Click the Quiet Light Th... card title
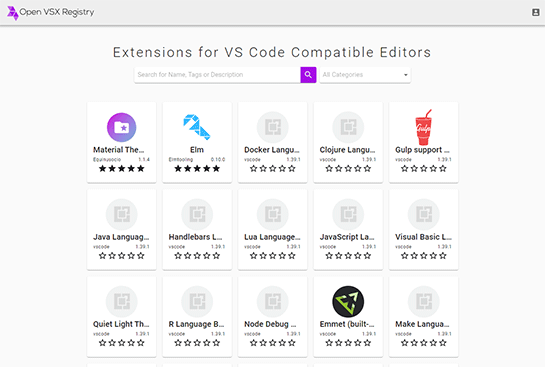 tap(121, 324)
